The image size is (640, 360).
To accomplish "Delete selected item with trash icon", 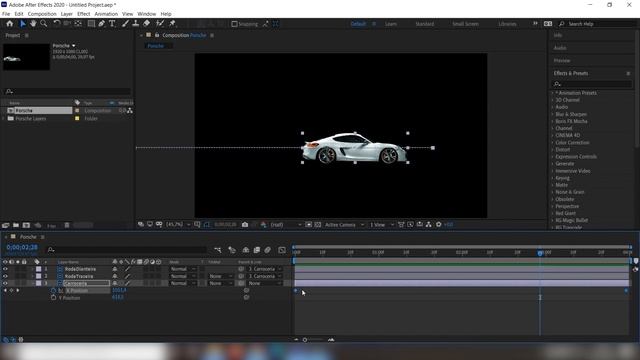I will pyautogui.click(x=67, y=225).
